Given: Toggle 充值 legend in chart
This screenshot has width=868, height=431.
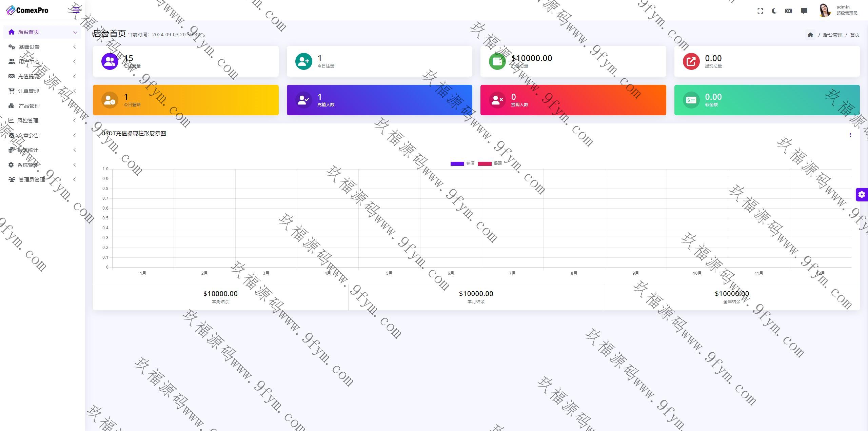Looking at the screenshot, I should point(462,163).
